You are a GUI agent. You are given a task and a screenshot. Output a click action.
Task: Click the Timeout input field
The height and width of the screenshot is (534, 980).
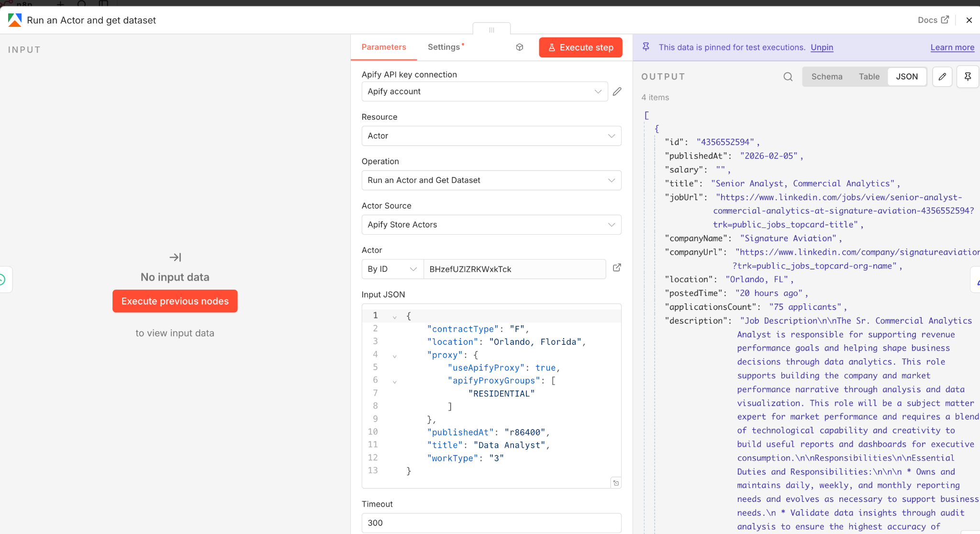coord(491,523)
